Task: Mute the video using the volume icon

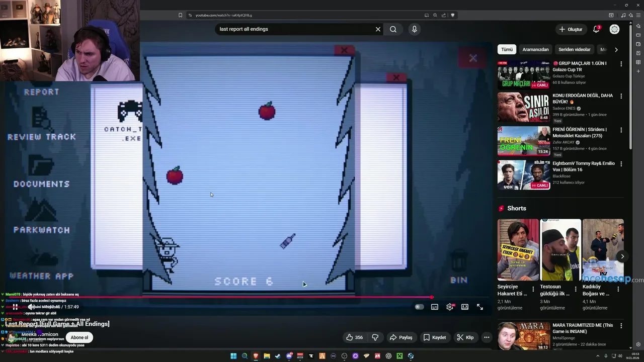Action: click(x=31, y=307)
